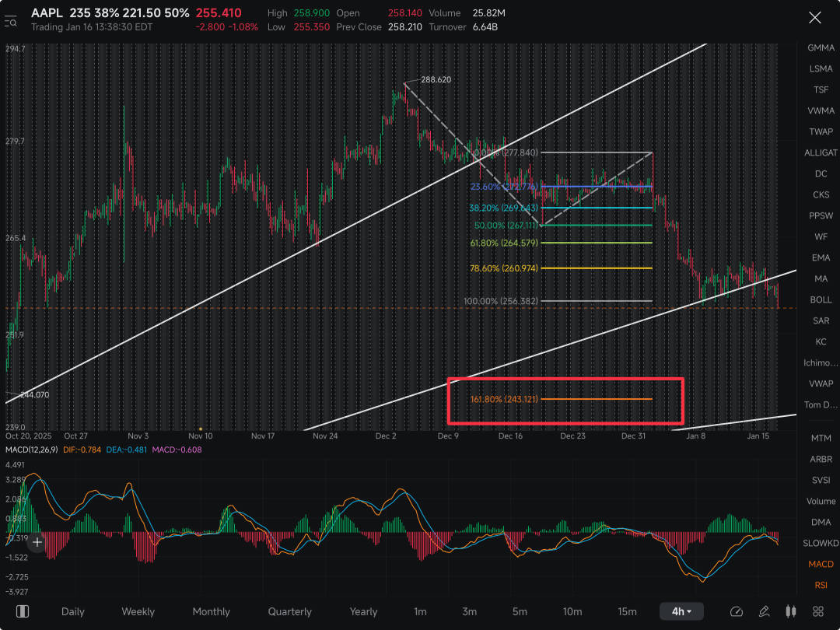This screenshot has width=840, height=630.
Task: Disable the highlighted MACD indicator
Action: (x=821, y=564)
